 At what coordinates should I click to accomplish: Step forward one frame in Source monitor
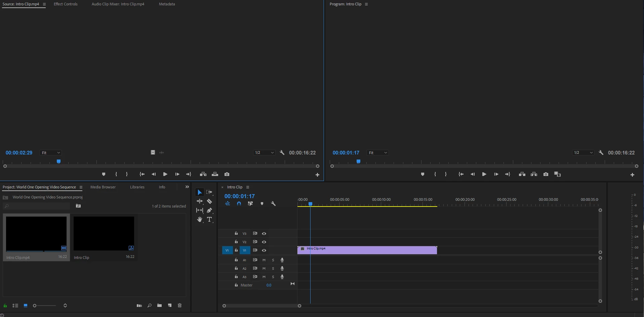click(177, 174)
